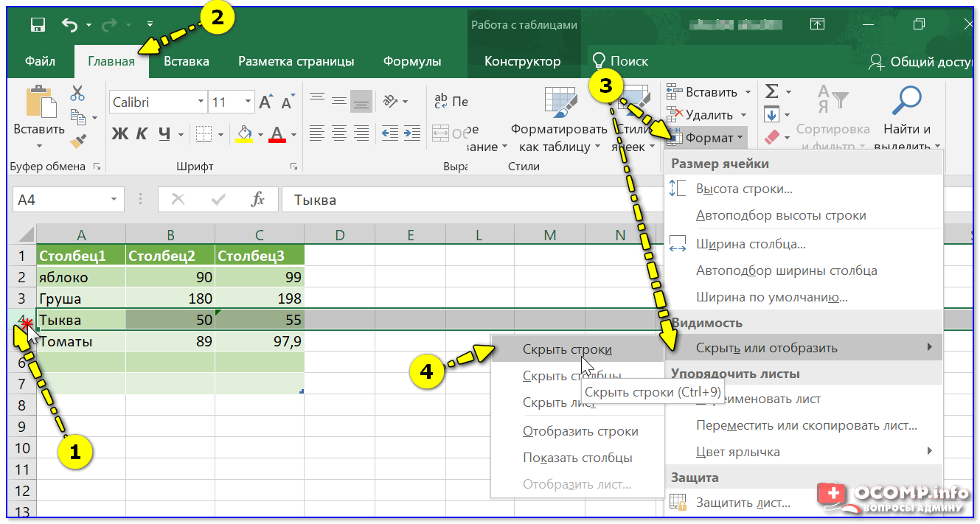Click the Copy icon
Image resolution: width=980 pixels, height=524 pixels.
point(77,116)
